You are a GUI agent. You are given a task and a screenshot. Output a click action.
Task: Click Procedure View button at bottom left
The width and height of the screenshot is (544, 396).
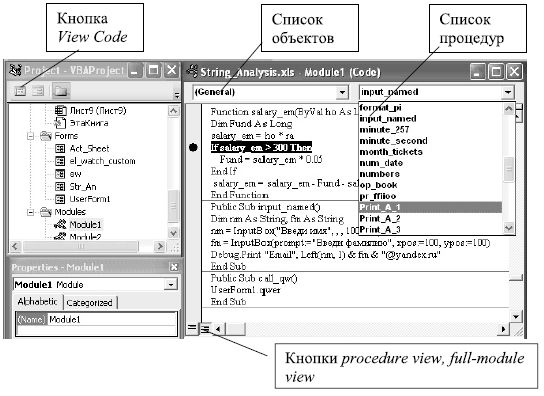point(192,328)
